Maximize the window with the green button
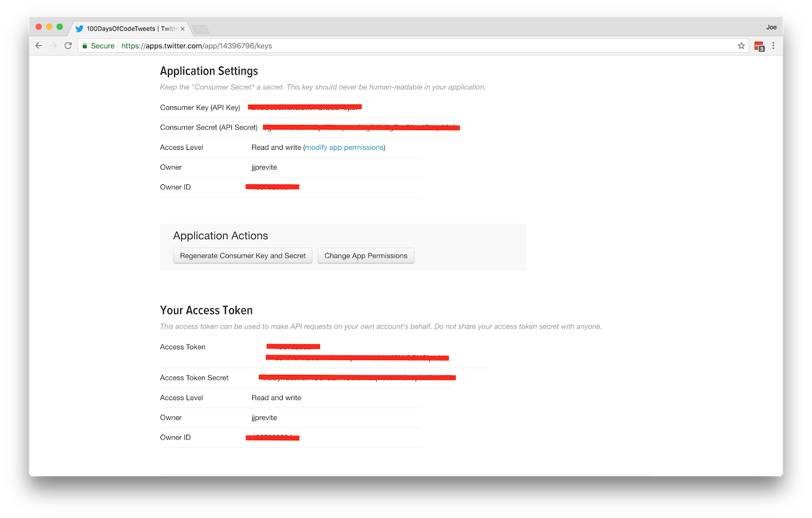The height and width of the screenshot is (518, 812). 60,27
